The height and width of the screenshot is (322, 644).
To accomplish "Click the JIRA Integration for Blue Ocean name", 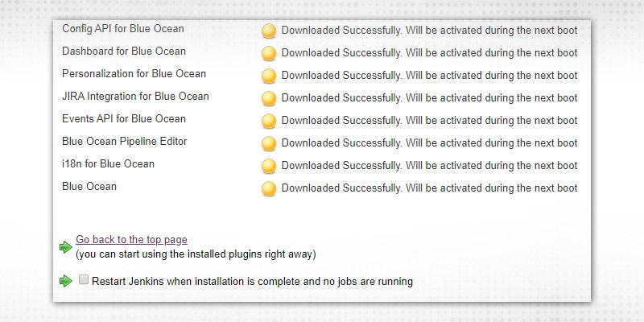I will (135, 97).
